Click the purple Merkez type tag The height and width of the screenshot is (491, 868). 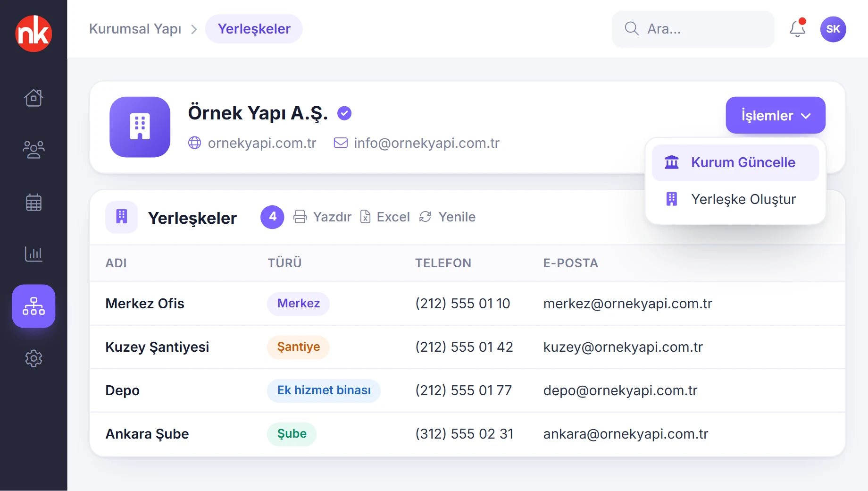[x=298, y=304]
